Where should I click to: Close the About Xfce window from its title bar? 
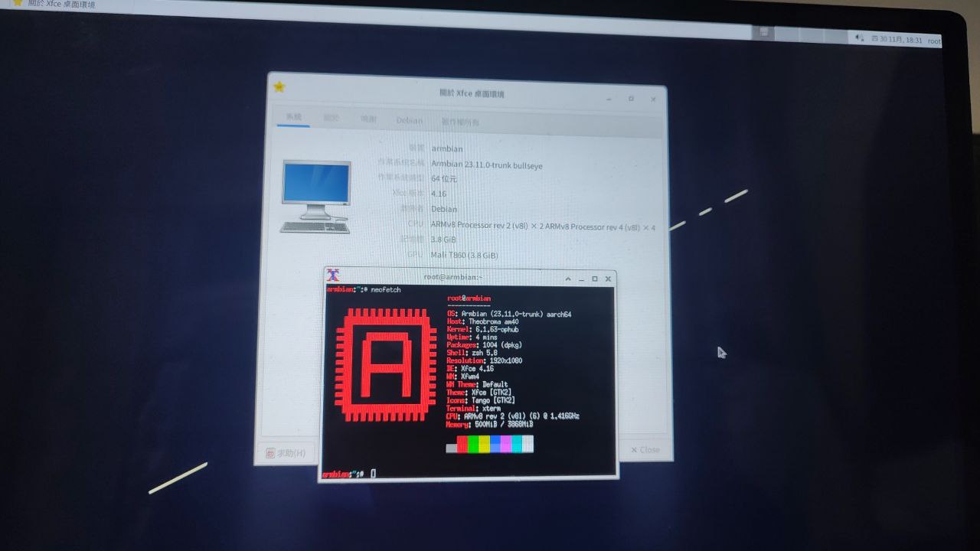653,99
